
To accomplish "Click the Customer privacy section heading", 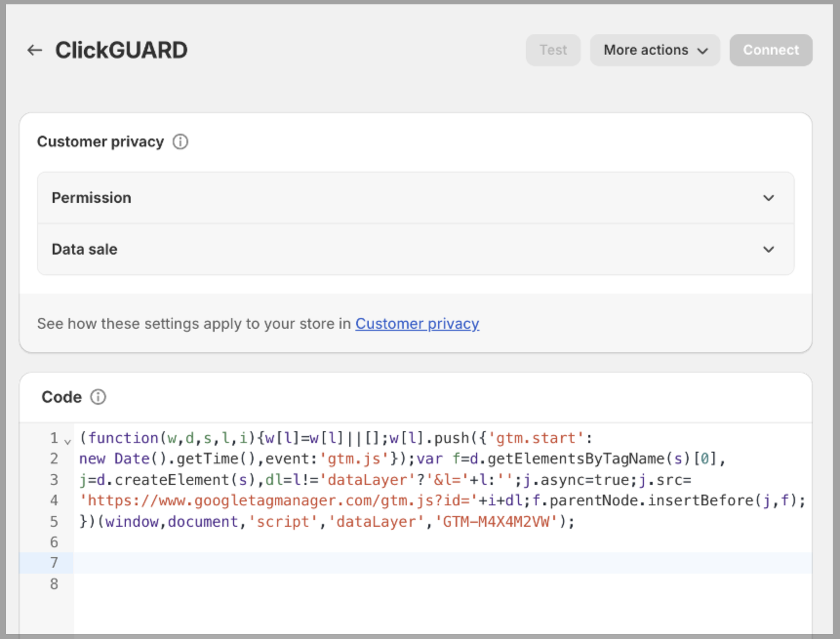I will (100, 142).
